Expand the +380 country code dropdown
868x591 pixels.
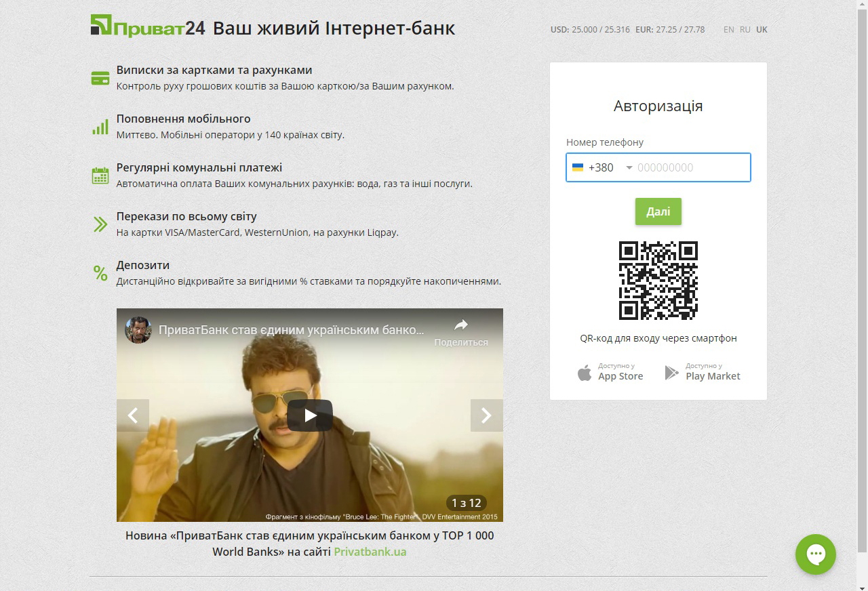pos(629,167)
